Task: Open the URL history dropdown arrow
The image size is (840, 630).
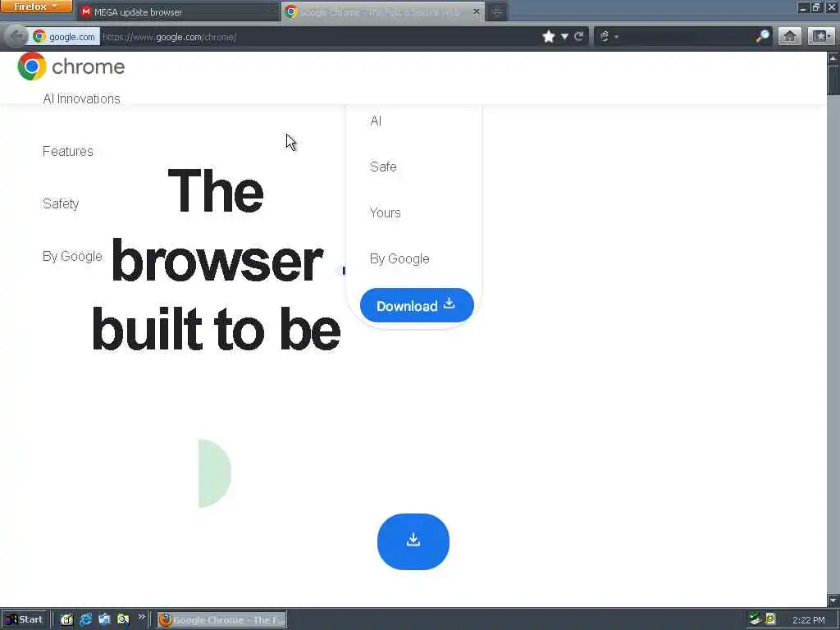Action: point(564,36)
